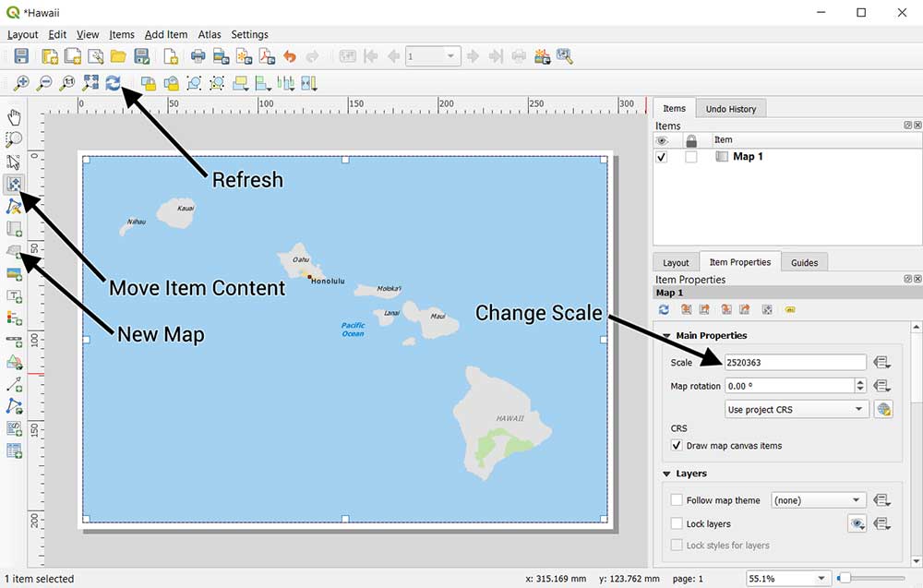
Task: Click the Export as Image button
Action: pyautogui.click(x=221, y=56)
